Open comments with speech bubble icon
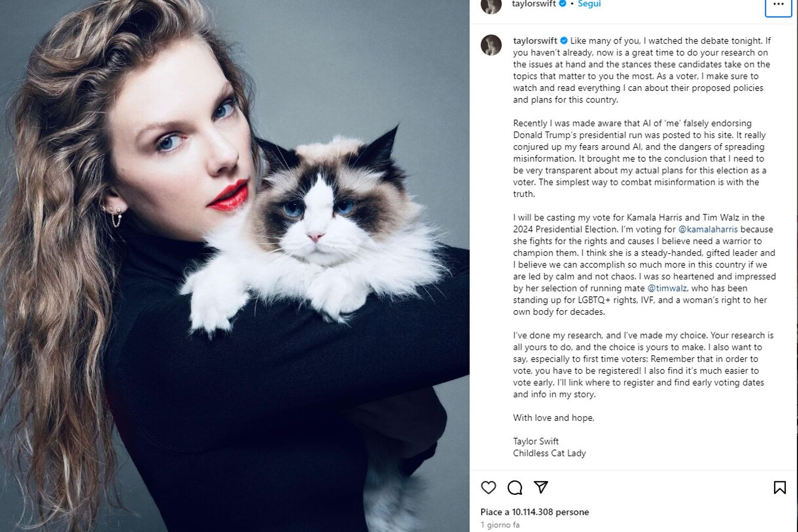Screen dimensions: 798x532 click(x=514, y=487)
